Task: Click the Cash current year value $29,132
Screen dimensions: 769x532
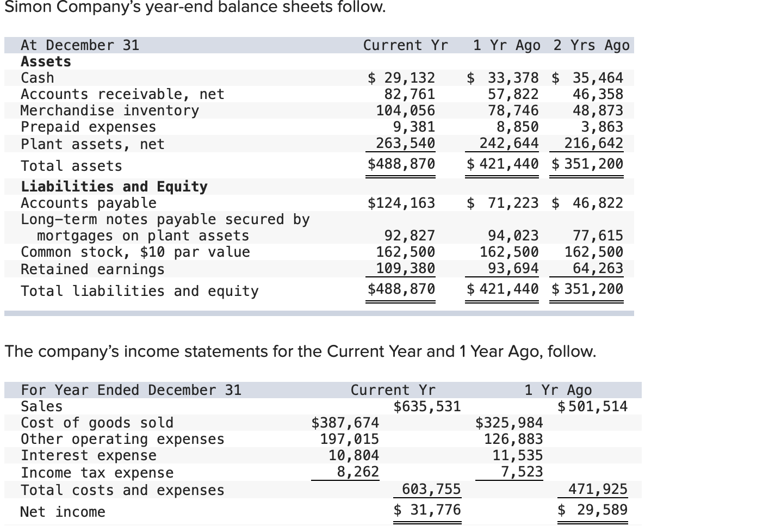Action: click(401, 78)
